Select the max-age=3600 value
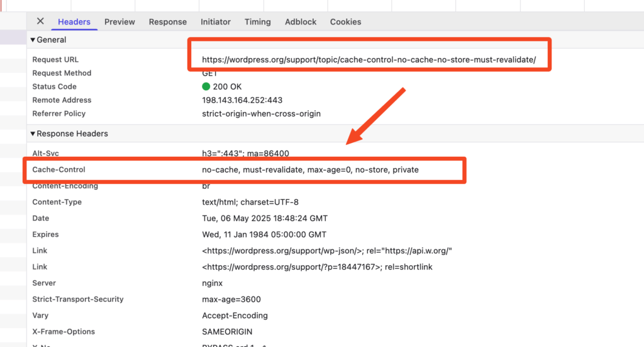Image resolution: width=644 pixels, height=347 pixels. (x=231, y=299)
